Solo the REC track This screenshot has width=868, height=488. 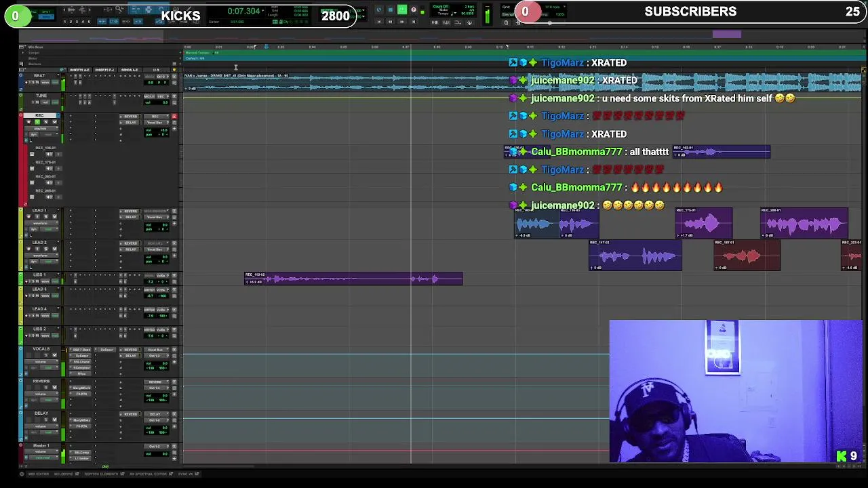tap(45, 122)
